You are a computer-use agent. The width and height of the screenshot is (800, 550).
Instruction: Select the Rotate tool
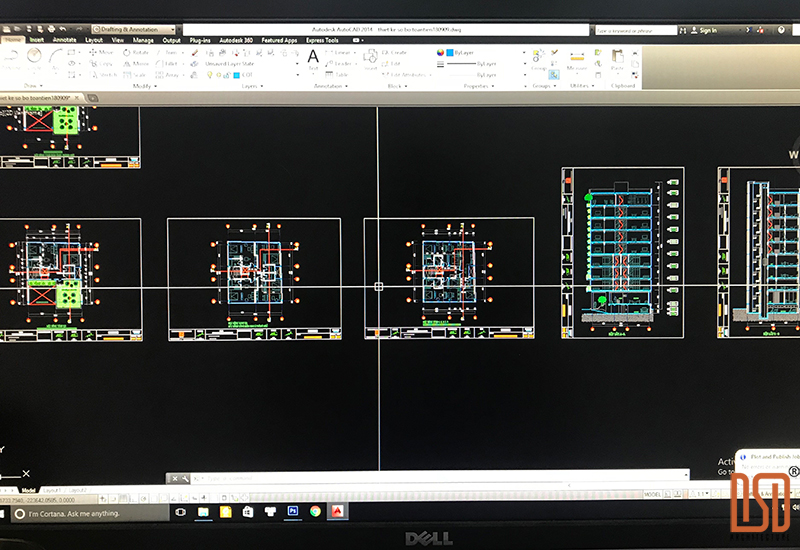coord(136,52)
